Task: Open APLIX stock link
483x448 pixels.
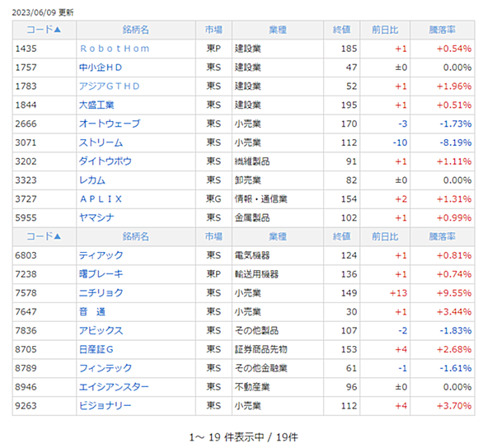Action: (x=101, y=199)
